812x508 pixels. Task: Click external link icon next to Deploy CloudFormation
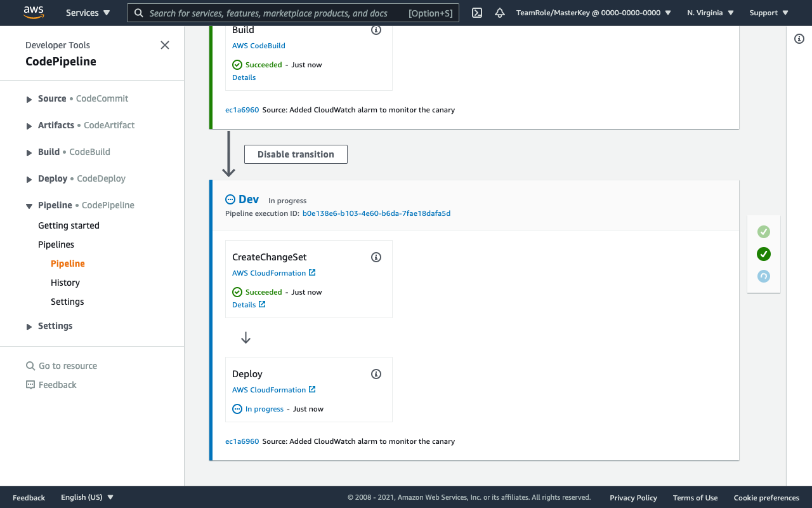tap(312, 389)
